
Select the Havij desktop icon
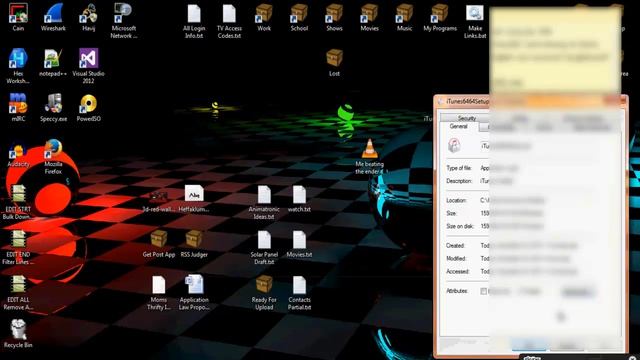(x=88, y=17)
